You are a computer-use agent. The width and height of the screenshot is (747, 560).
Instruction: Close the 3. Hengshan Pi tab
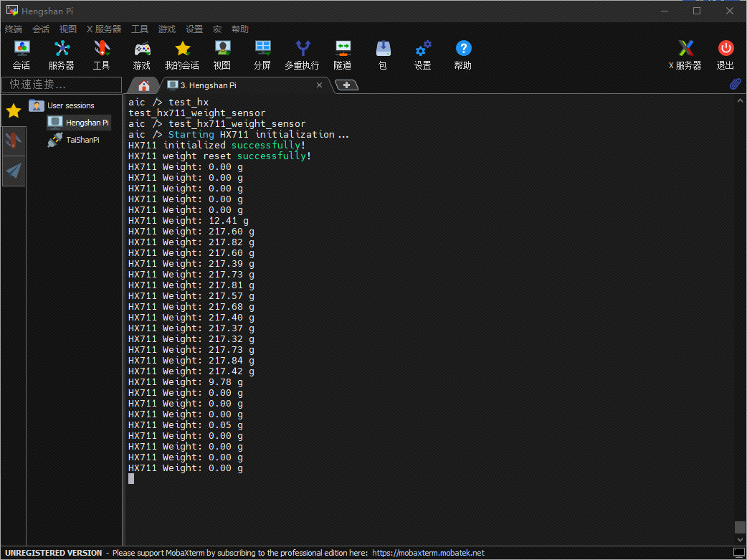pyautogui.click(x=319, y=85)
